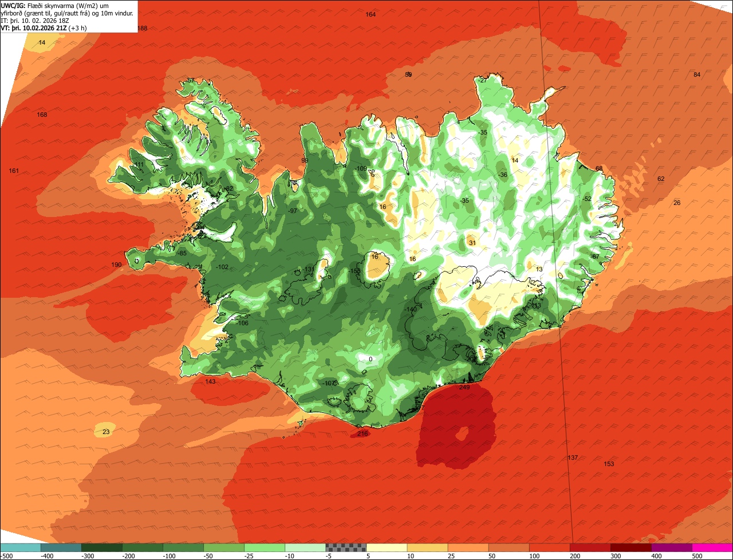Select the legend swatch between -100 and -50
This screenshot has height=560, width=733.
[183, 547]
